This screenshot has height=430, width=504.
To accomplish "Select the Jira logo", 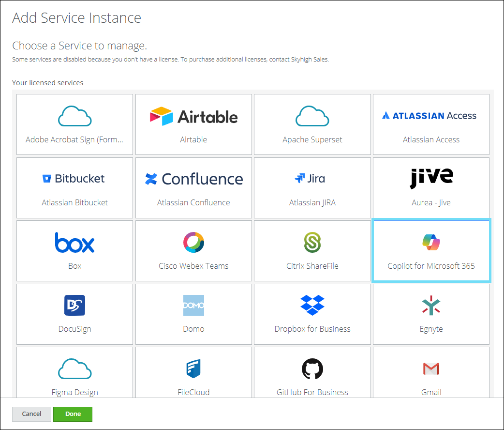I will click(x=310, y=178).
